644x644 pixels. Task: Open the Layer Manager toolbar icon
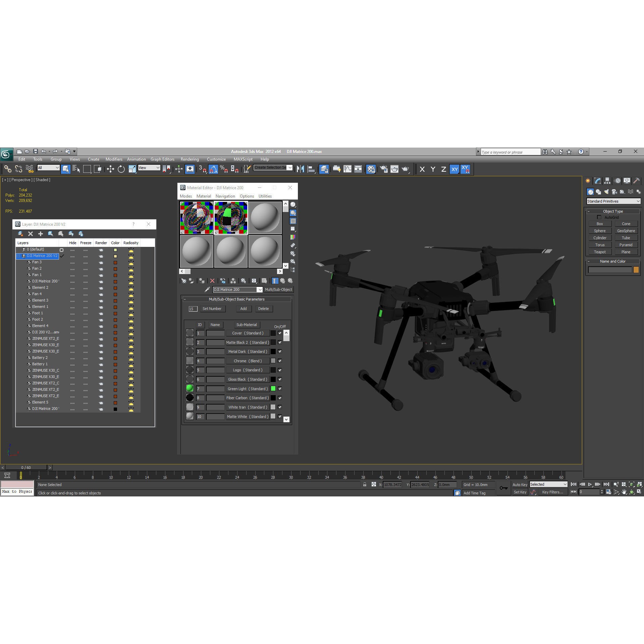324,169
